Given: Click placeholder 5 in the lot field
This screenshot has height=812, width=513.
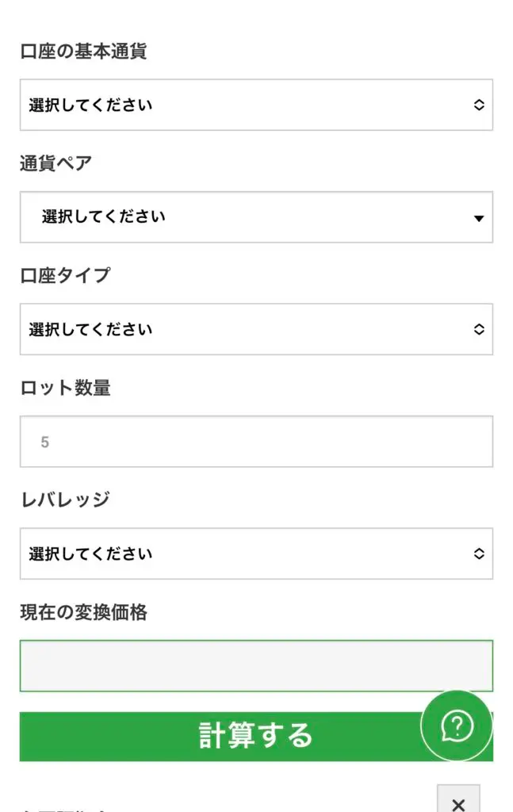Looking at the screenshot, I should point(45,442).
